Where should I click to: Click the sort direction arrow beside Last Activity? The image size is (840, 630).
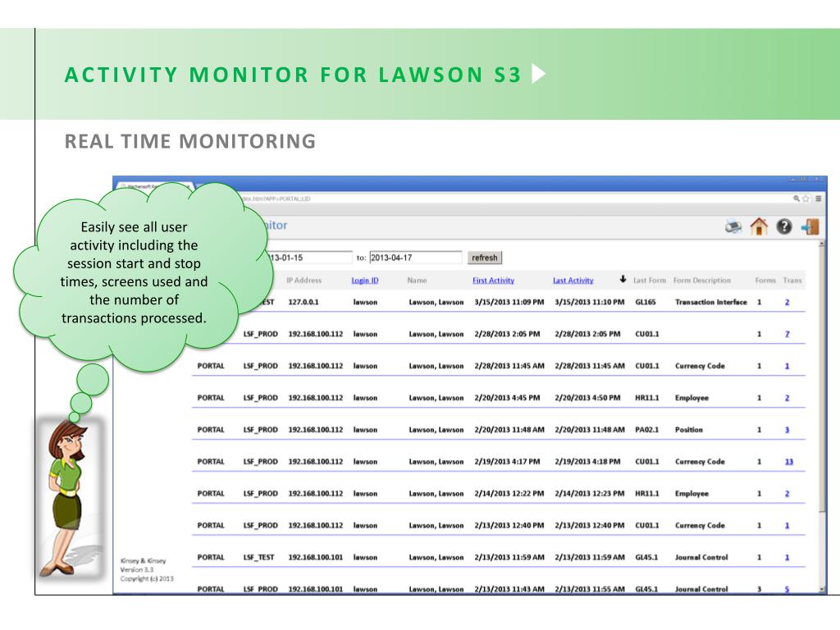623,279
